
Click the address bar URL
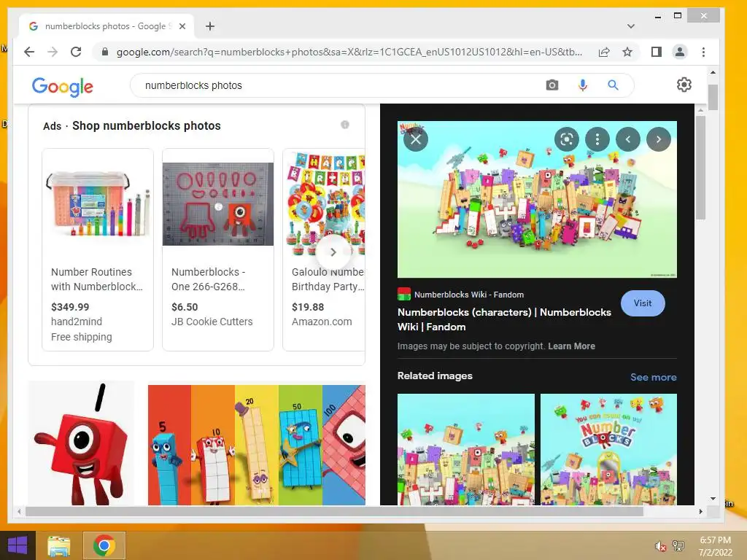tap(349, 52)
